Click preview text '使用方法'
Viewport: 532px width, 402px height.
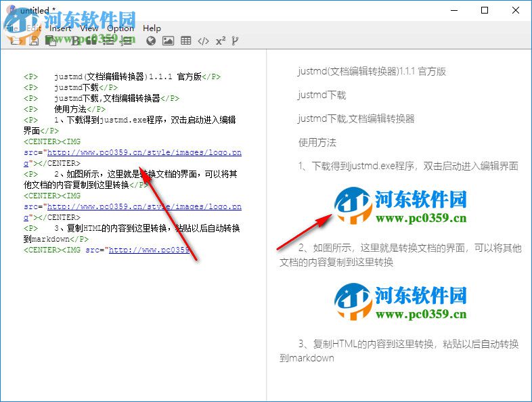[317, 143]
